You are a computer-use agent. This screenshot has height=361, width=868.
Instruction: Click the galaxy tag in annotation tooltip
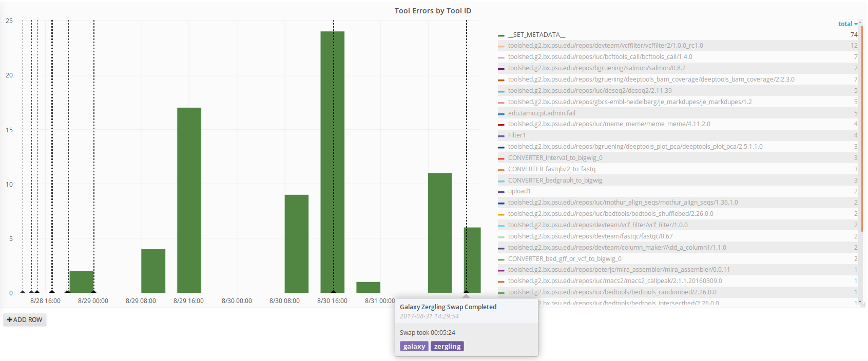click(414, 347)
